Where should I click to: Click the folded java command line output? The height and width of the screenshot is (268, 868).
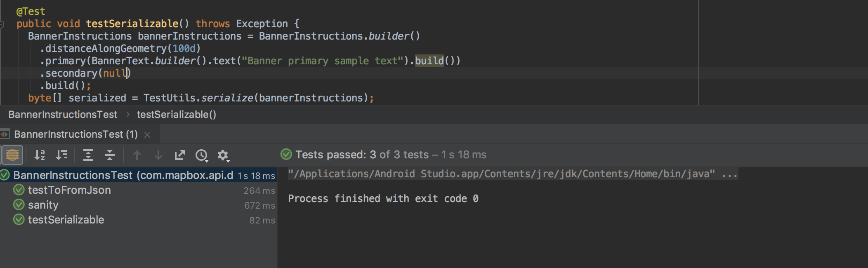513,174
